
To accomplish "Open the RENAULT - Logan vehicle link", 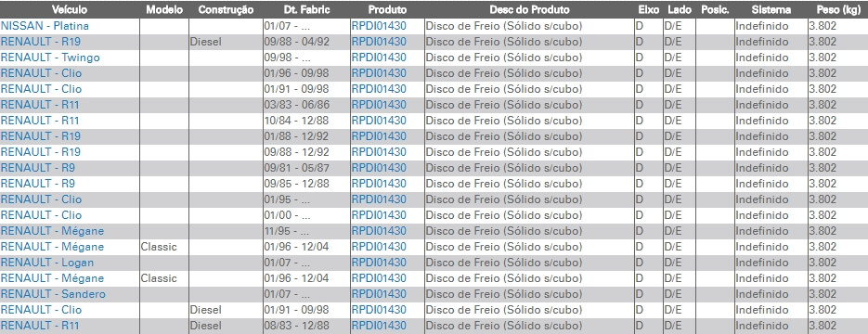I will 47,263.
